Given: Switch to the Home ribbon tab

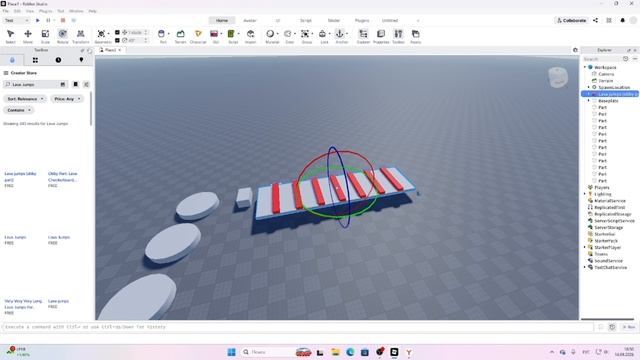Looking at the screenshot, I should click(x=222, y=20).
